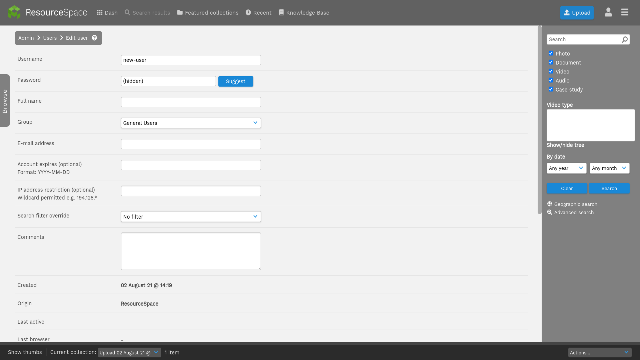Click the ResourceSpace logo icon

pyautogui.click(x=14, y=12)
